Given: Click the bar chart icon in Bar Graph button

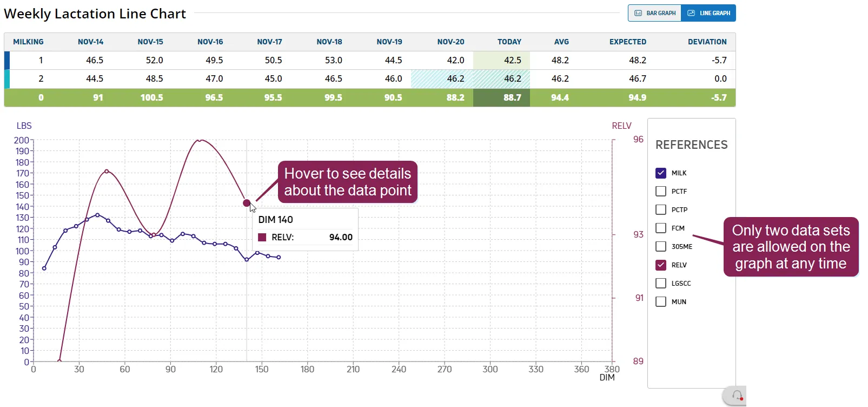Looking at the screenshot, I should [x=638, y=13].
